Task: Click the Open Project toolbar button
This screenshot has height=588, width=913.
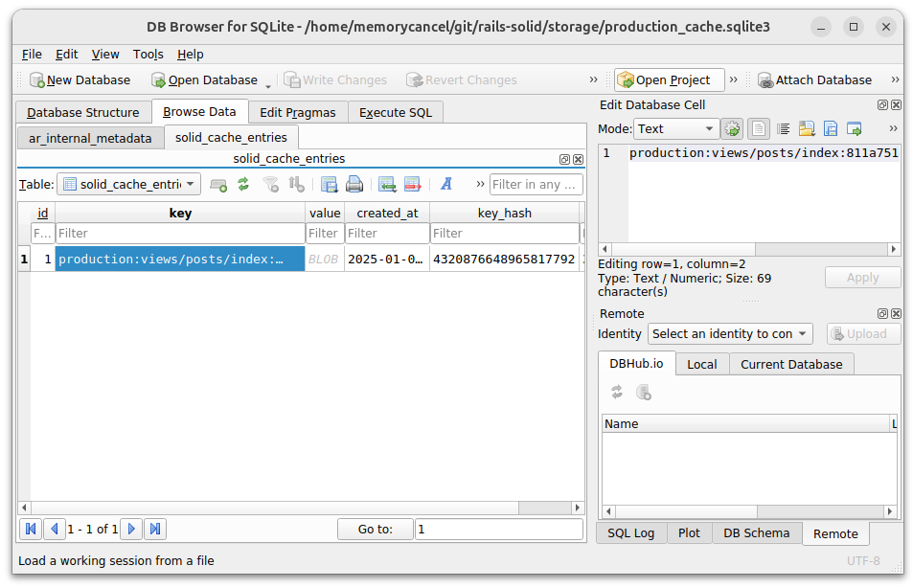Action: 670,79
